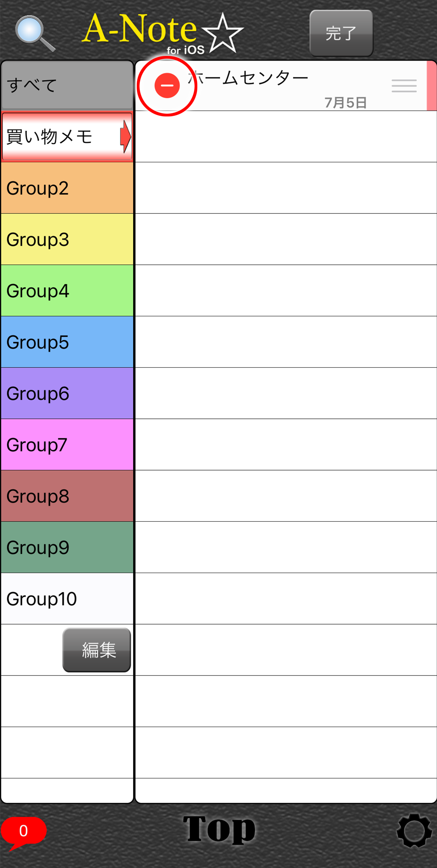Image resolution: width=437 pixels, height=868 pixels.
Task: Tap the red arrow on 買い物メモ
Action: 125,136
